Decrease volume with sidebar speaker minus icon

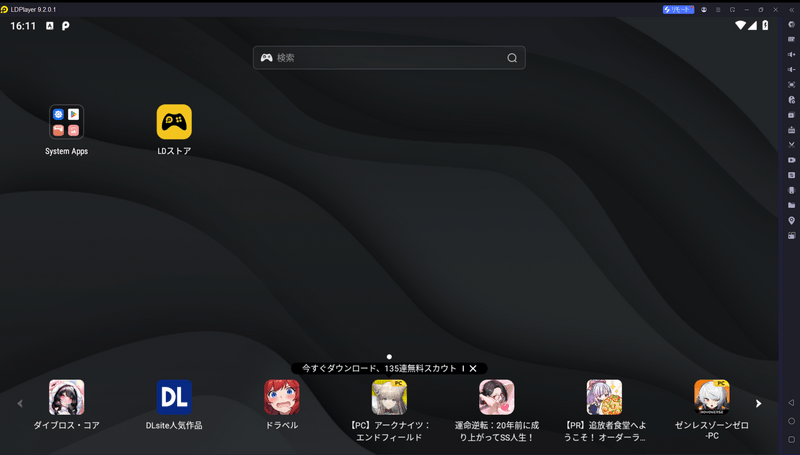[x=791, y=69]
